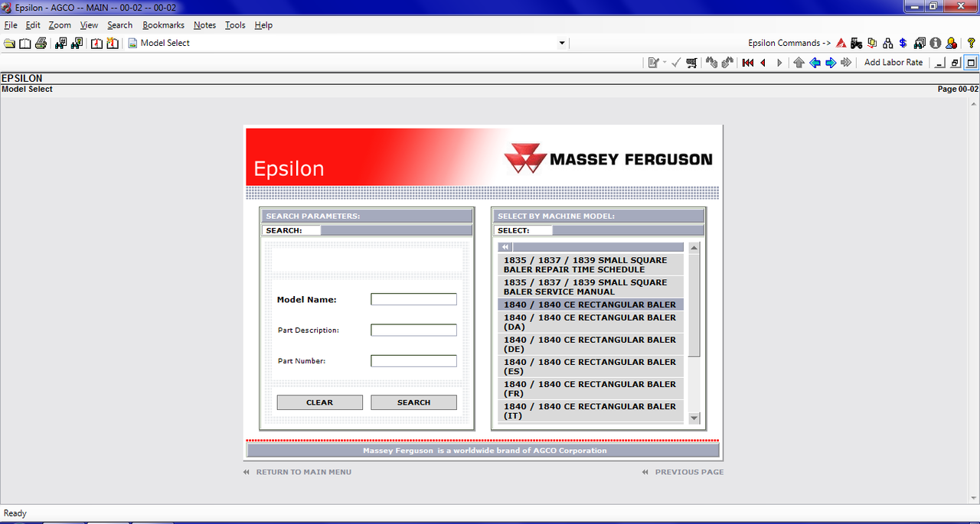
Task: Click the shopping cart icon
Action: pyautogui.click(x=692, y=63)
